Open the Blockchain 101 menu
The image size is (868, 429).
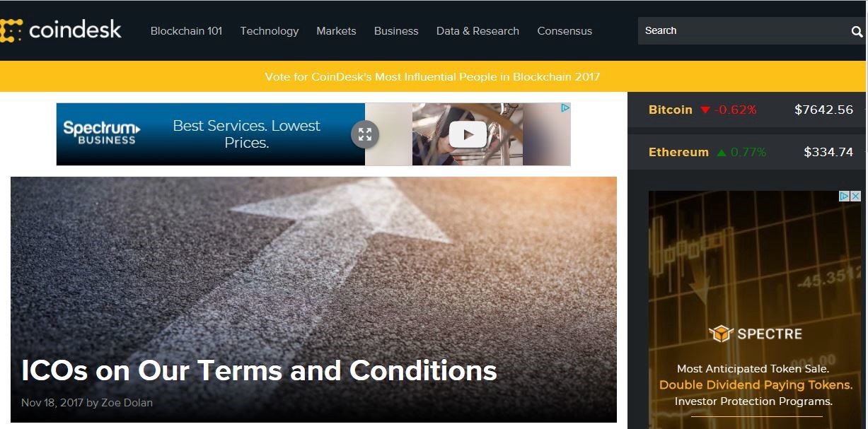(186, 31)
